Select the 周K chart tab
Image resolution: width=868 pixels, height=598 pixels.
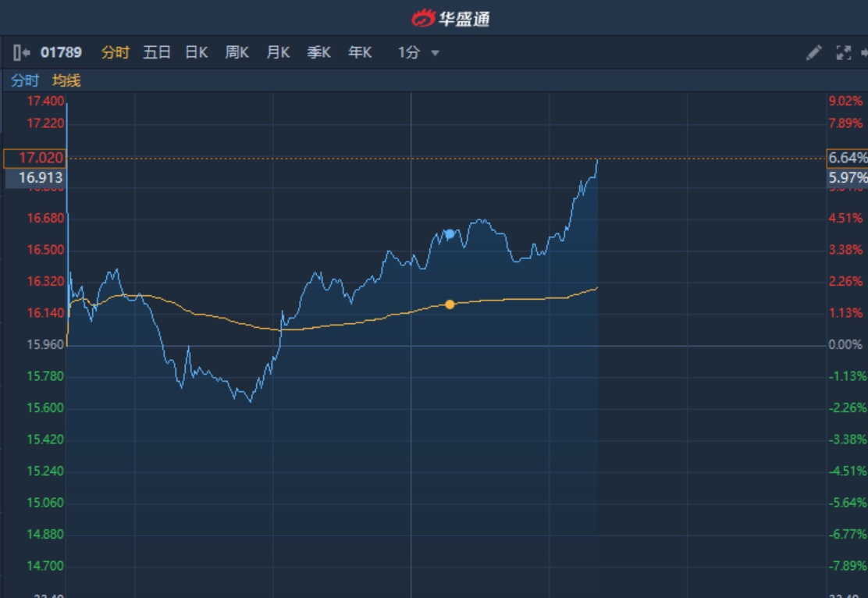pyautogui.click(x=237, y=53)
